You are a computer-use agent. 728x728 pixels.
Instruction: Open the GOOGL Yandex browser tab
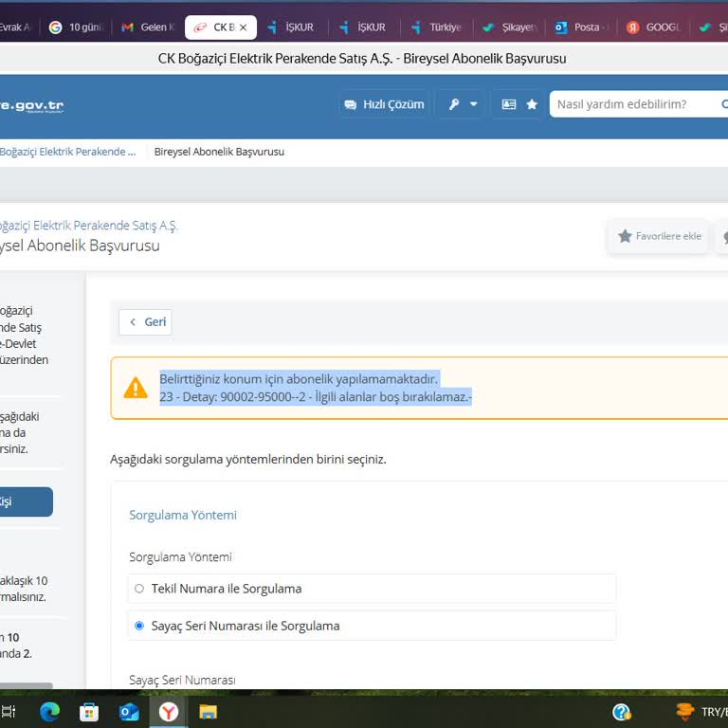[x=654, y=27]
